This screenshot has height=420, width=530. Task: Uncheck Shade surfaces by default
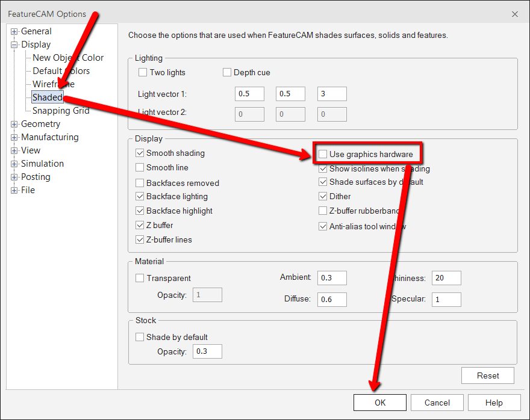pyautogui.click(x=323, y=182)
